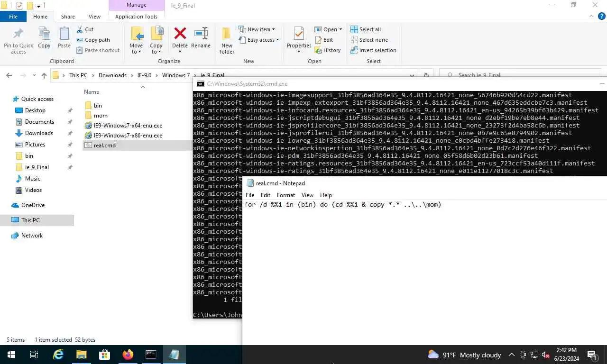Select Windows 7 in the address breadcrumb
Image resolution: width=607 pixels, height=364 pixels.
tap(175, 75)
